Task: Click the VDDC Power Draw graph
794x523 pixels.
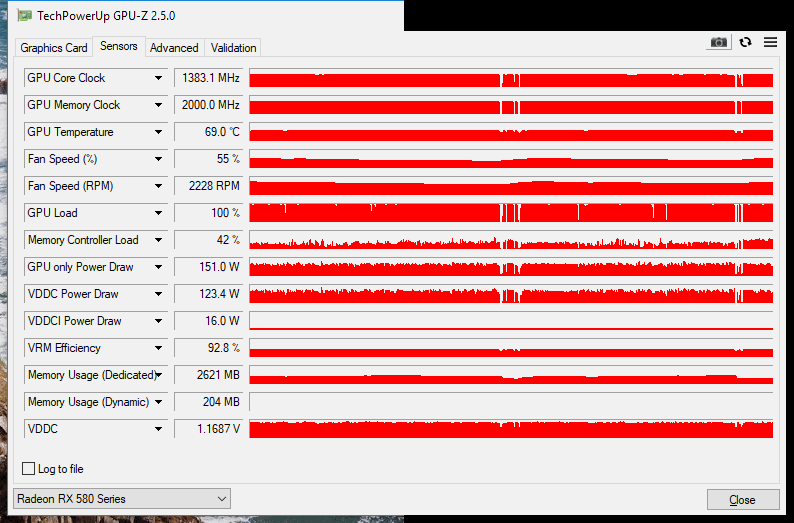Action: pos(511,294)
